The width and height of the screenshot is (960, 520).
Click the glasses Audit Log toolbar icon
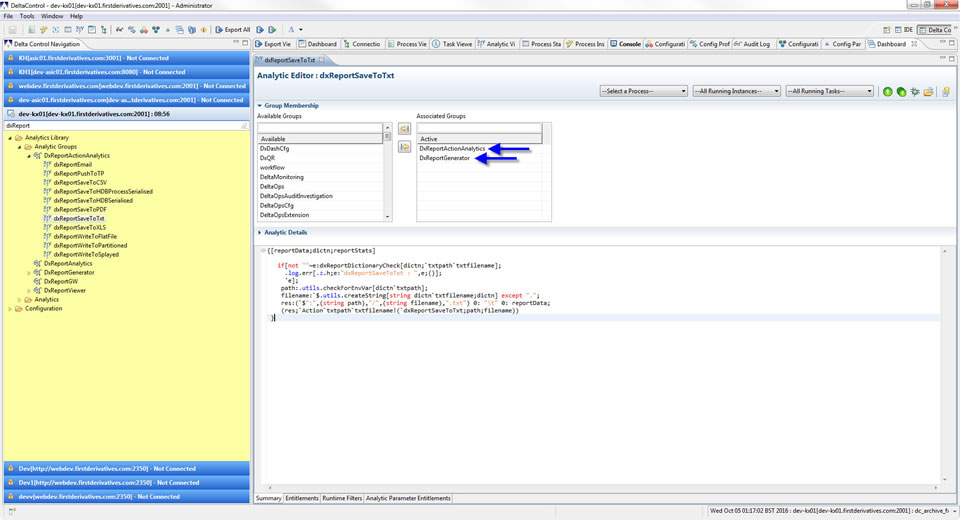119,29
